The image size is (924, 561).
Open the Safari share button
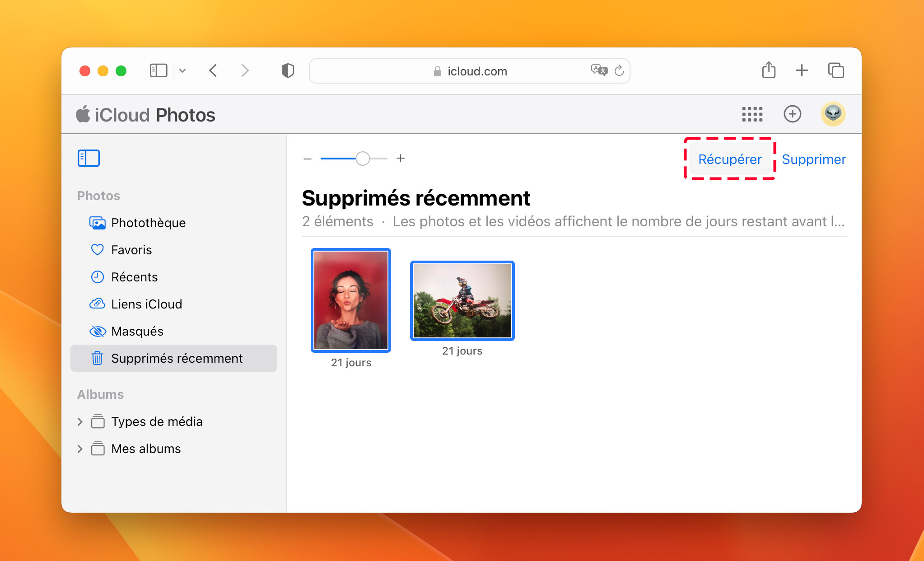pyautogui.click(x=769, y=70)
